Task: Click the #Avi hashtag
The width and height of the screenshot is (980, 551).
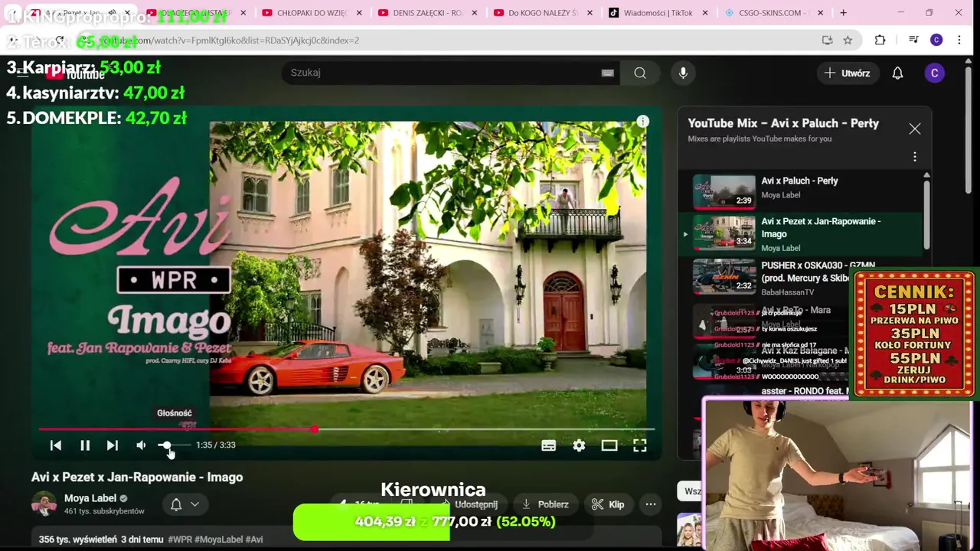Action: tap(254, 540)
